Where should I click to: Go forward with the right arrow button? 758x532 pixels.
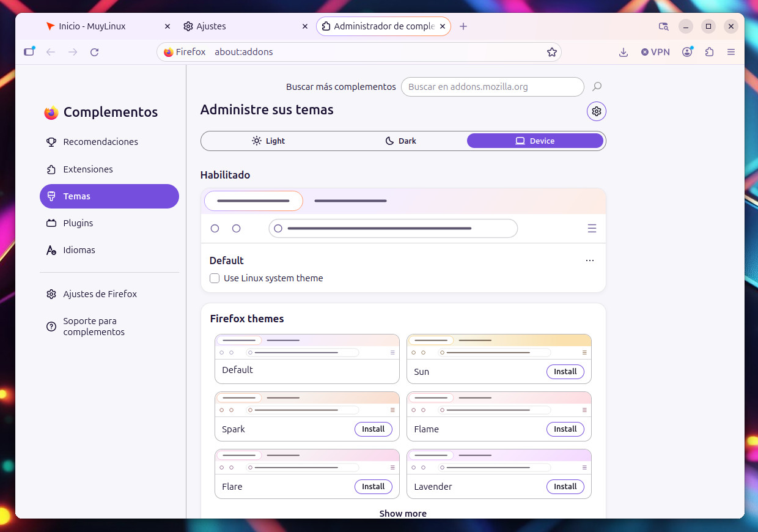coord(73,52)
